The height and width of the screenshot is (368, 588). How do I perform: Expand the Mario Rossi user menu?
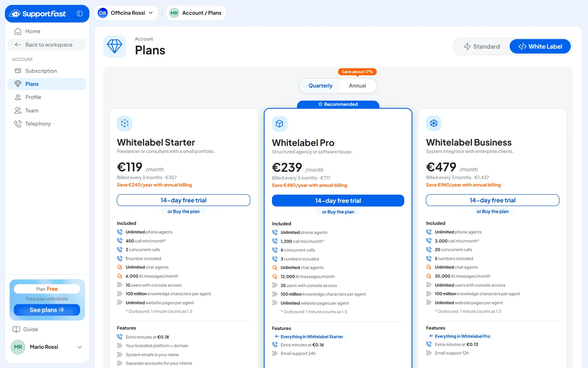point(47,347)
